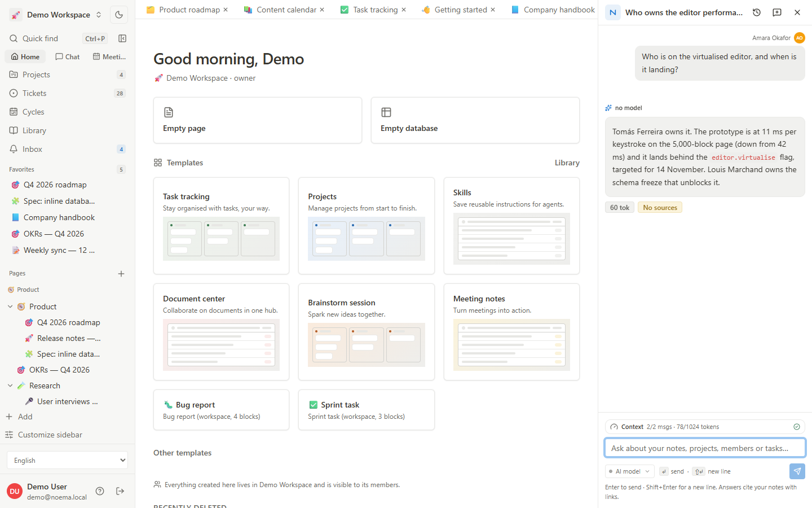812x508 pixels.
Task: Create an Empty page
Action: pyautogui.click(x=258, y=120)
